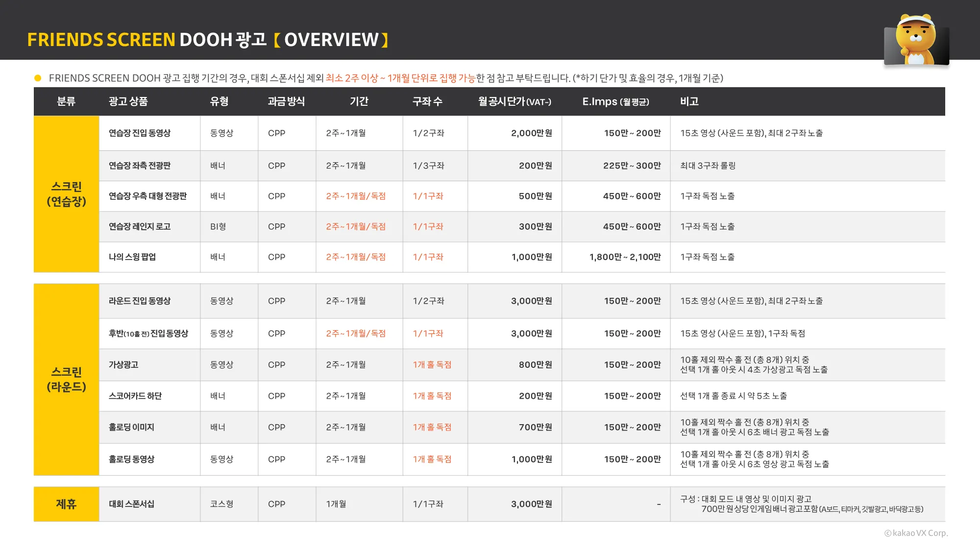Click the FRIENDS SCREEN title text
The image size is (980, 551).
pos(101,40)
